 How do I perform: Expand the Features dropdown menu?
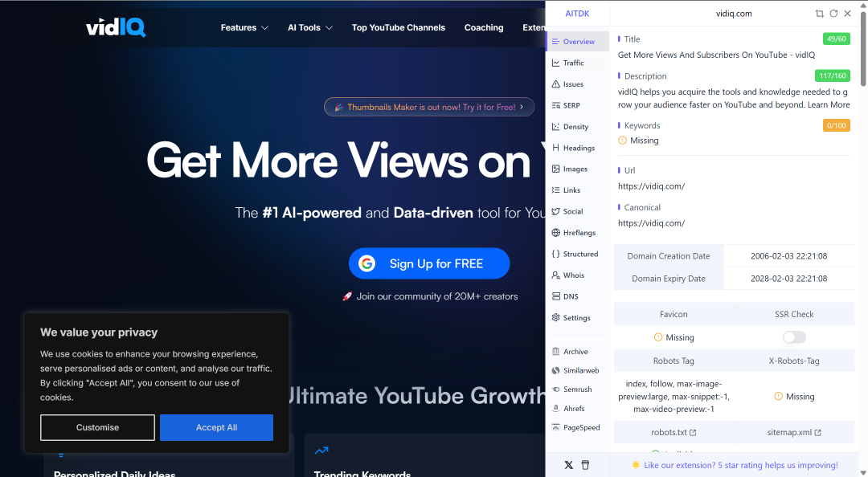244,27
